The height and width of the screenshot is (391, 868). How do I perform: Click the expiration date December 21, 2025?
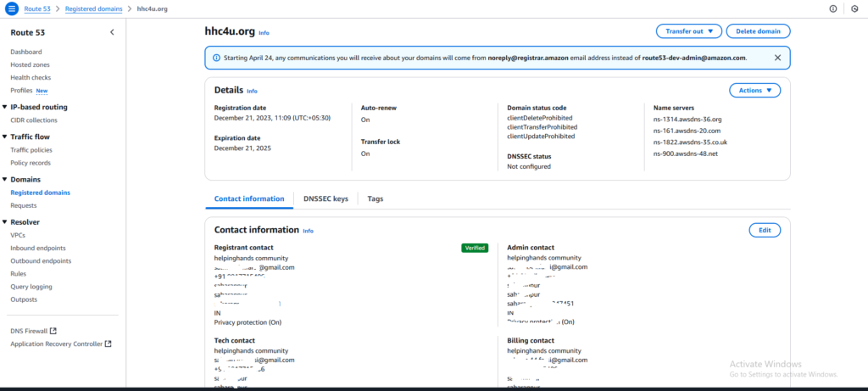pyautogui.click(x=242, y=148)
